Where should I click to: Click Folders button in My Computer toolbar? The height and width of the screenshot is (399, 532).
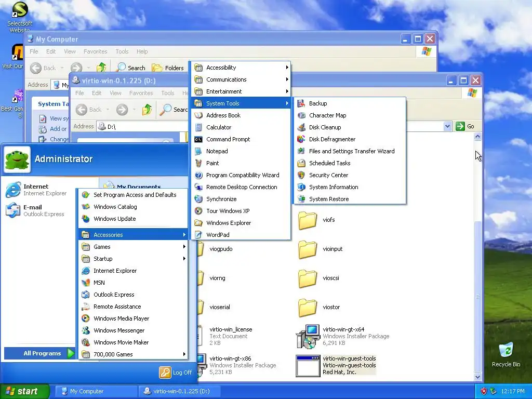(x=168, y=68)
